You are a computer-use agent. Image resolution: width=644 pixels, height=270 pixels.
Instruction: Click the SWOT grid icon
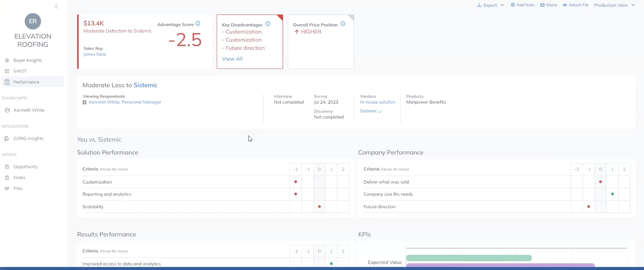point(7,71)
